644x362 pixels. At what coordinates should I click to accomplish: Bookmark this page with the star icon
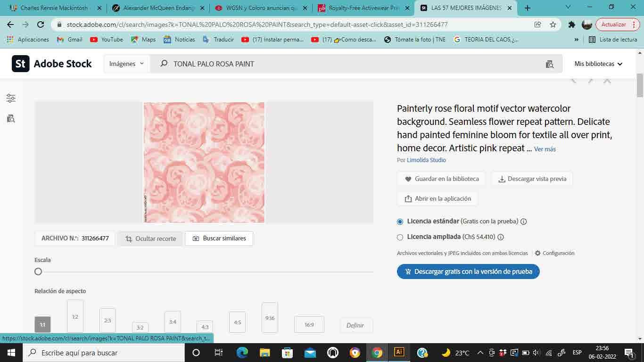(553, 25)
